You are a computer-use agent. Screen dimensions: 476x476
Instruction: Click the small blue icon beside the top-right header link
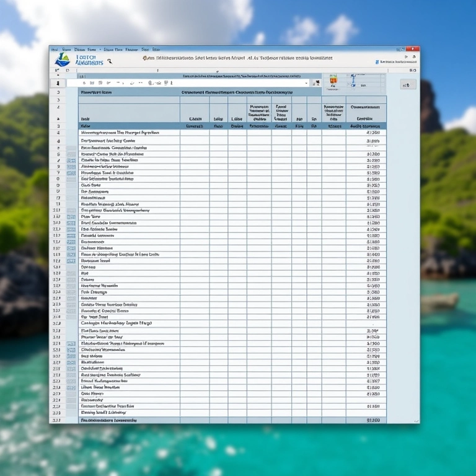377,62
